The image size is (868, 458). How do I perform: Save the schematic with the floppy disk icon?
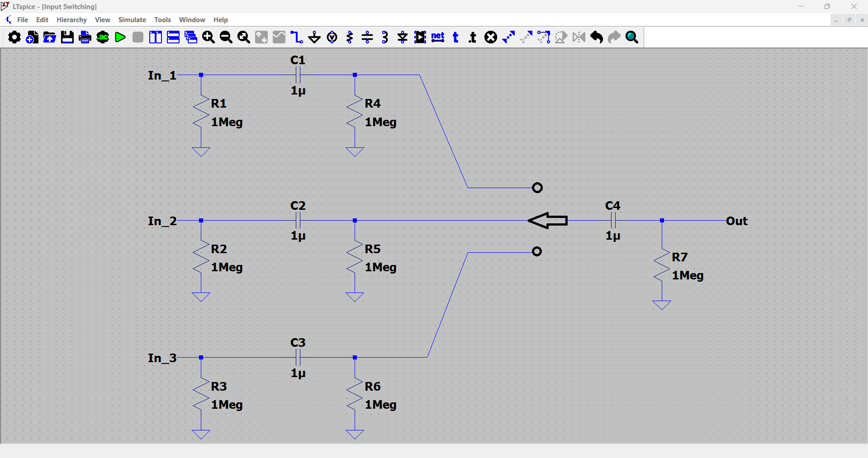tap(67, 37)
